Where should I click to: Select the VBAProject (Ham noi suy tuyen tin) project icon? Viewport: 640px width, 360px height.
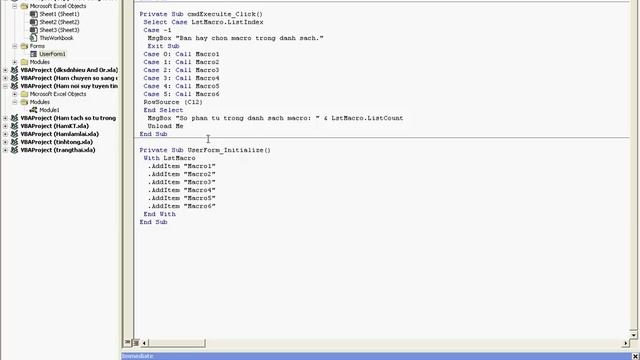(15, 86)
